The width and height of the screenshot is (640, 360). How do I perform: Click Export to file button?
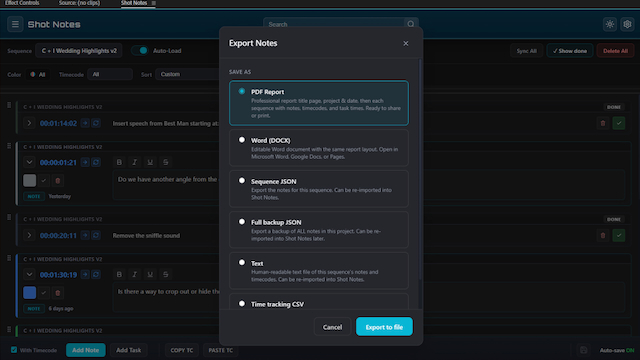(384, 327)
